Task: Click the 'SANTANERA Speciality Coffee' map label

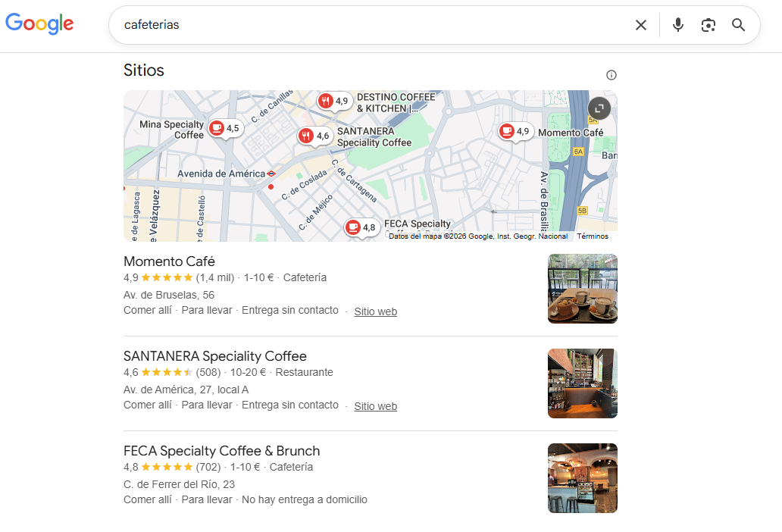Action: click(374, 137)
